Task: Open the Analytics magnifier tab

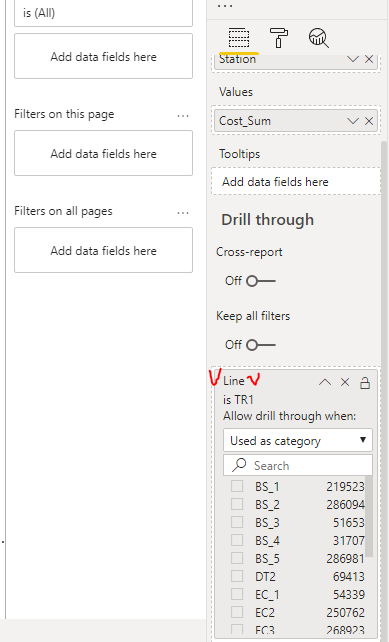Action: coord(318,38)
